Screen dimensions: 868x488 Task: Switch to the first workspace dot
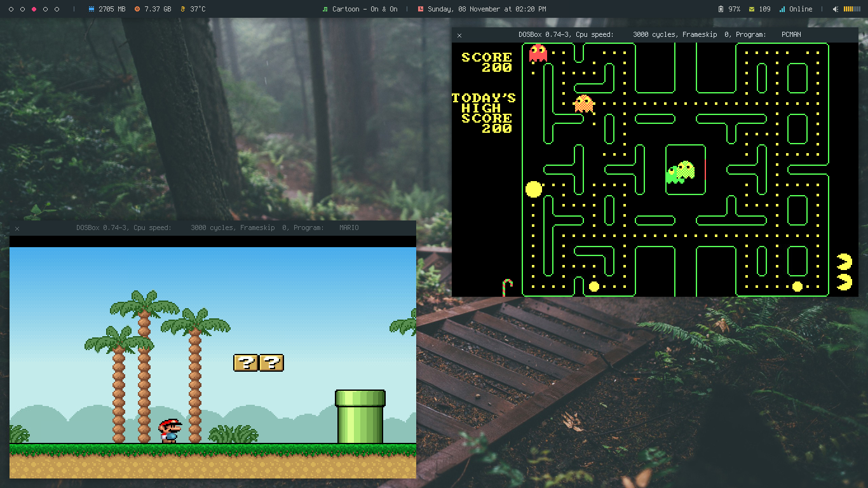(x=11, y=10)
